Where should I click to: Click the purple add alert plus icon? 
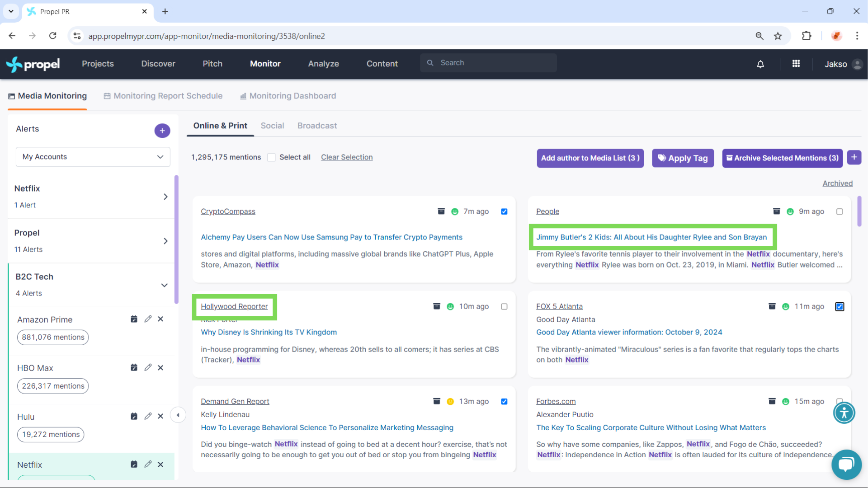[162, 131]
